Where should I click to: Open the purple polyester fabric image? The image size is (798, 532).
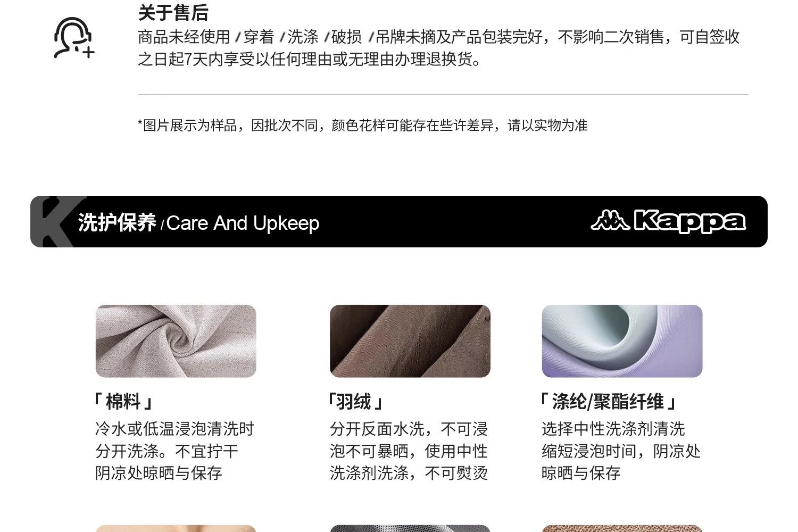(x=622, y=341)
